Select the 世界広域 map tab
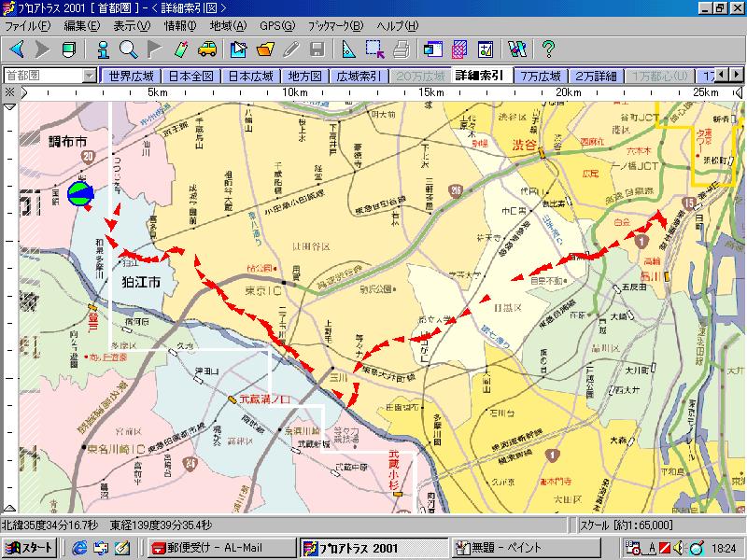The height and width of the screenshot is (560, 747). (x=132, y=75)
